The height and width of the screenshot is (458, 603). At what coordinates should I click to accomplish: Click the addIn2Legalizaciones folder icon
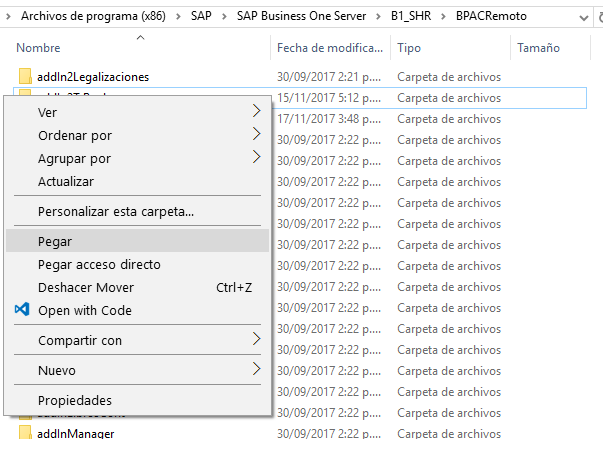click(26, 77)
